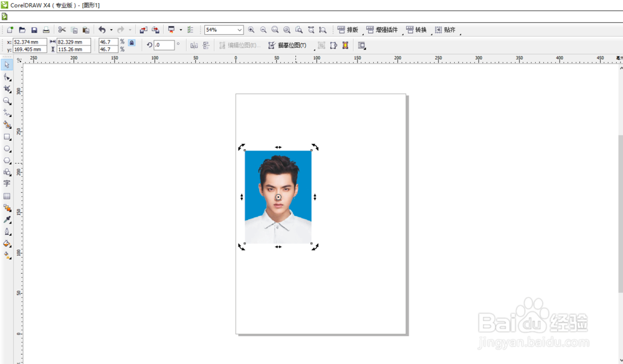Open the 转换 plugin menu
623x364 pixels.
[416, 30]
